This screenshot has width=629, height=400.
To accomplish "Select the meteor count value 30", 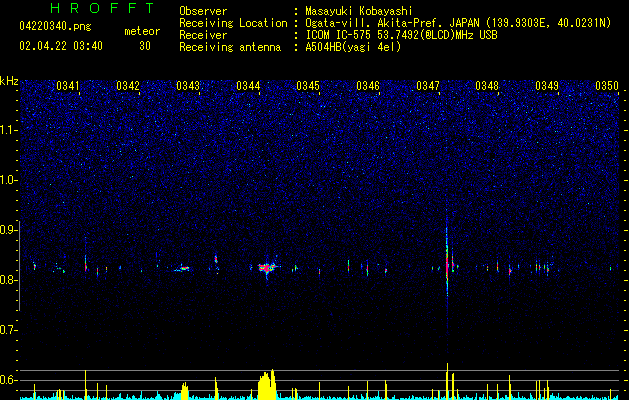I will [x=145, y=46].
